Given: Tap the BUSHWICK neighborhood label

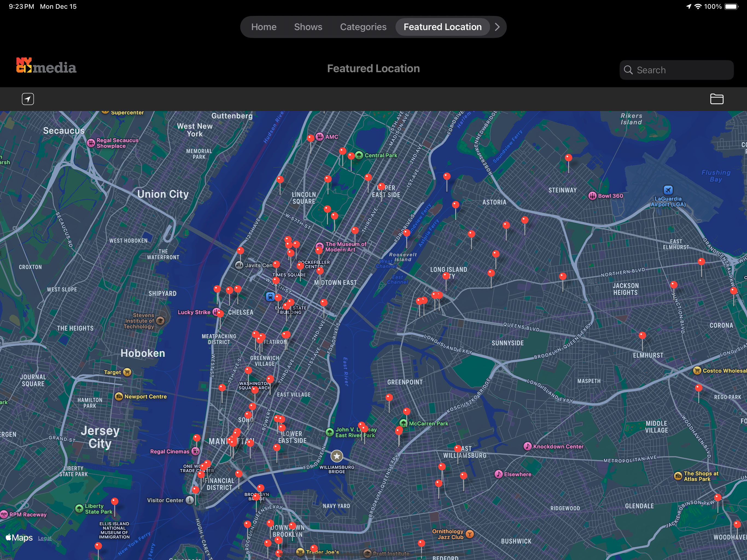Looking at the screenshot, I should [516, 541].
